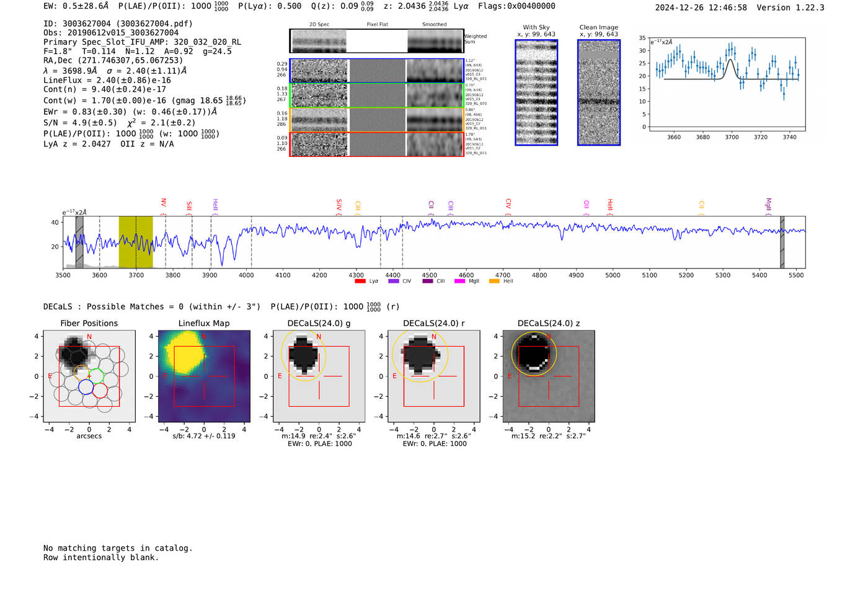Select the Lineflux Map thumbnail
The image size is (868, 591).
click(x=204, y=376)
